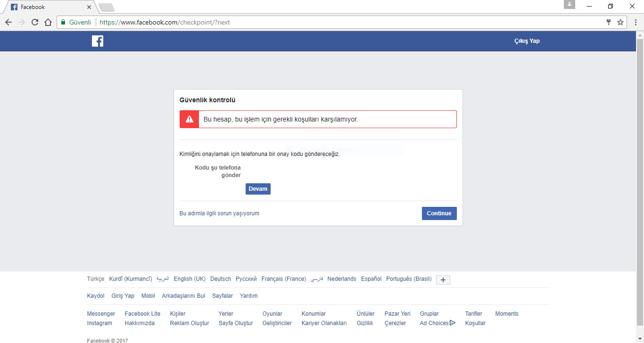Click the Devam button

point(258,189)
